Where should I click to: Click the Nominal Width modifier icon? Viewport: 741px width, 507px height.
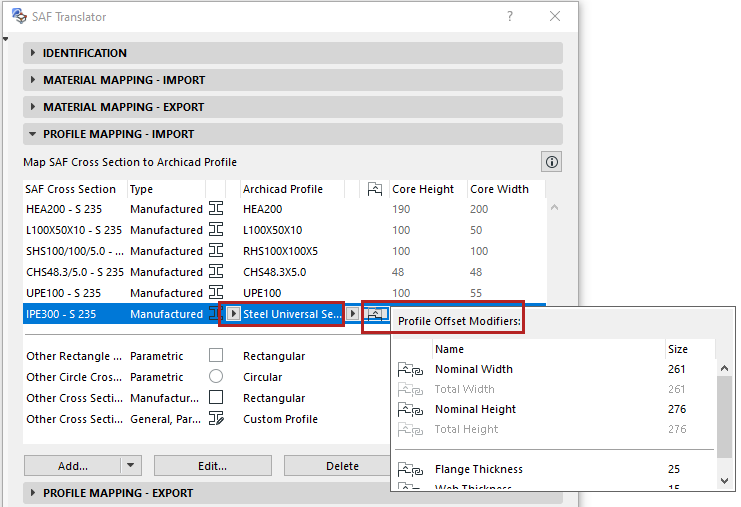point(410,370)
